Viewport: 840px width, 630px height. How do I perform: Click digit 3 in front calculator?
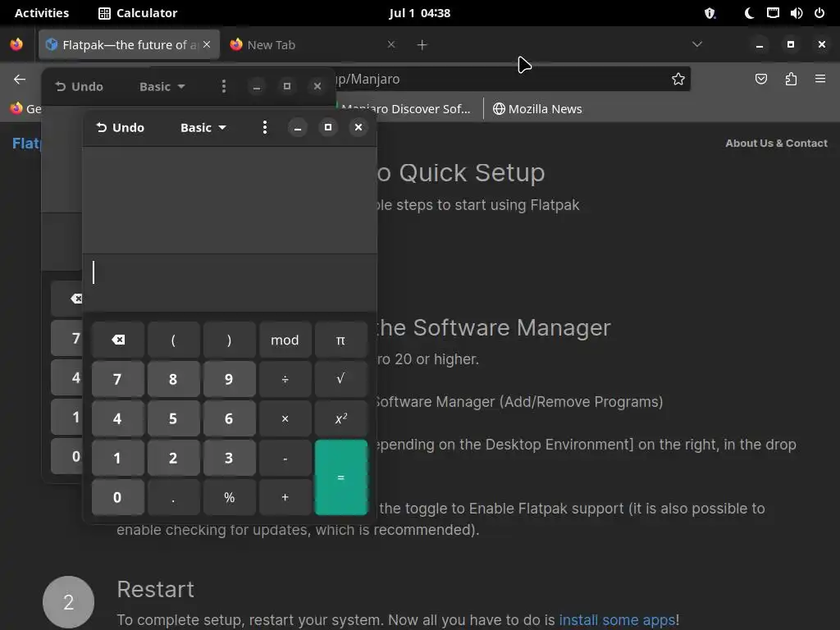click(x=230, y=458)
